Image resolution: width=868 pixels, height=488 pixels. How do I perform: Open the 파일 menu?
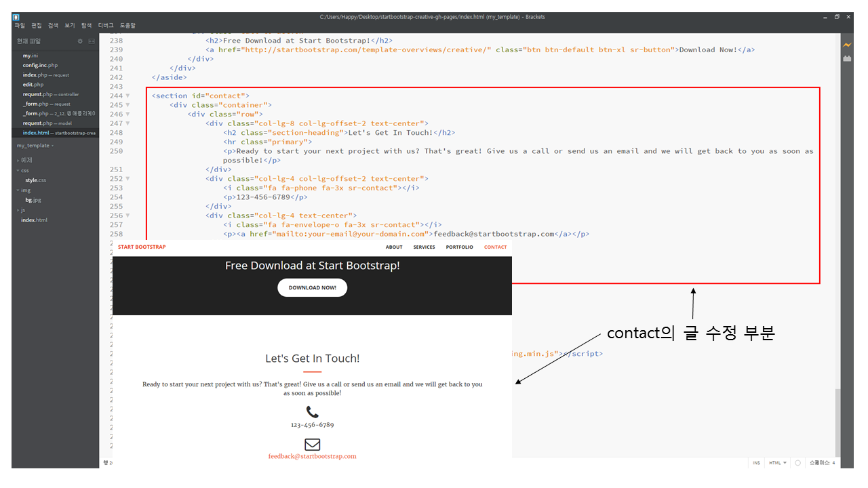[x=20, y=26]
